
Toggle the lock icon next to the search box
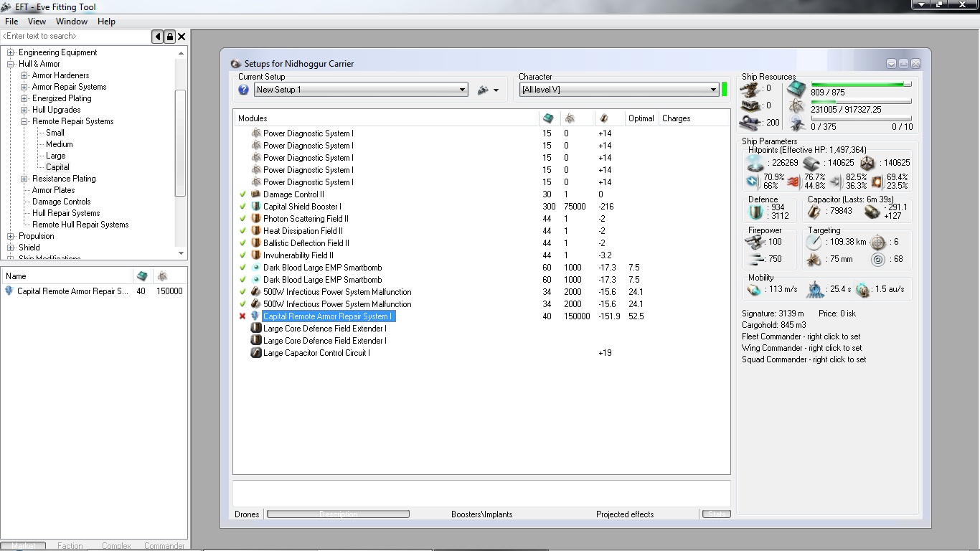pos(170,37)
